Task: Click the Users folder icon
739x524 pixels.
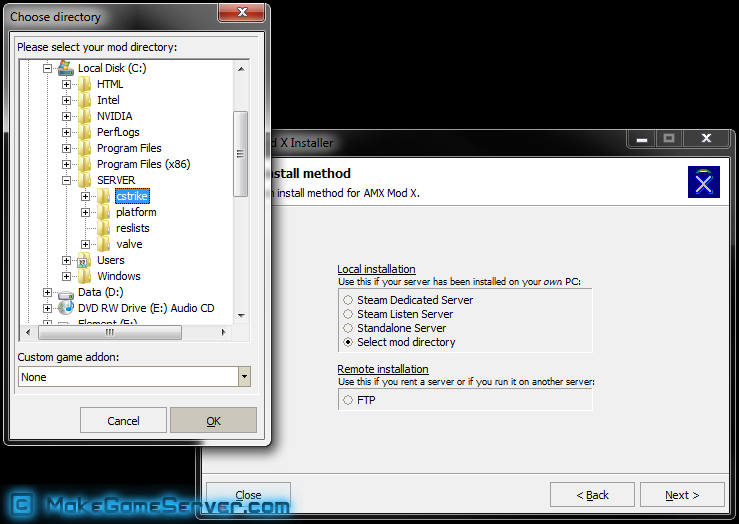Action: pos(85,260)
